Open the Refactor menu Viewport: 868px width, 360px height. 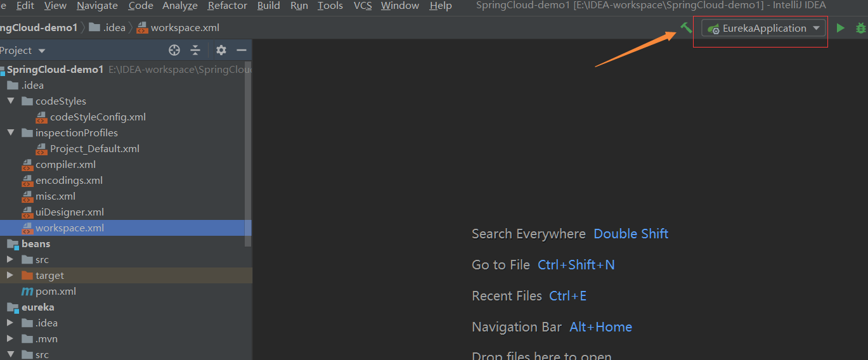pyautogui.click(x=228, y=6)
